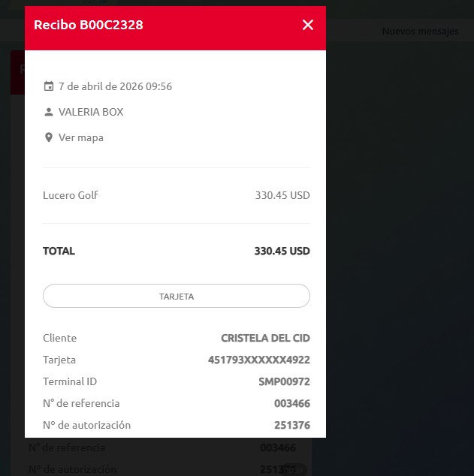Click the calendar icon beside the date
Viewport: 474px width, 476px height.
[49, 86]
